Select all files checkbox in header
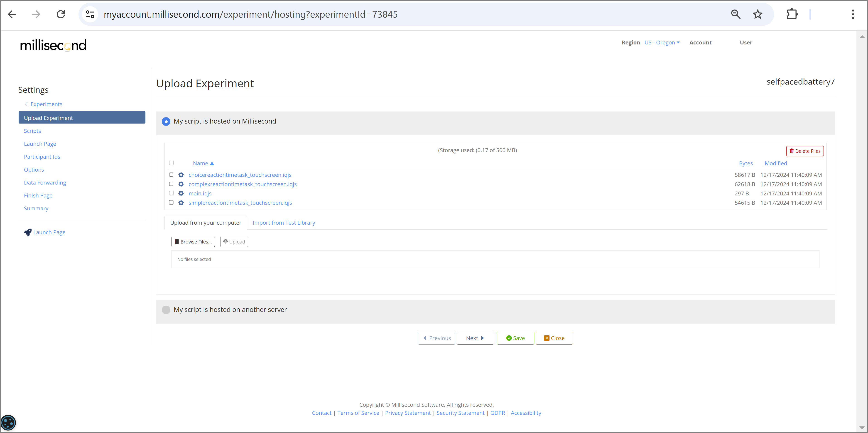This screenshot has height=433, width=868. pyautogui.click(x=171, y=163)
